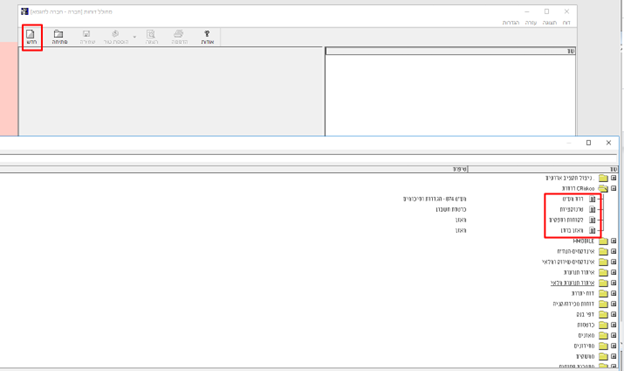Click the Add column (הוספת טור) icon
The image size is (624, 371).
coord(115,37)
